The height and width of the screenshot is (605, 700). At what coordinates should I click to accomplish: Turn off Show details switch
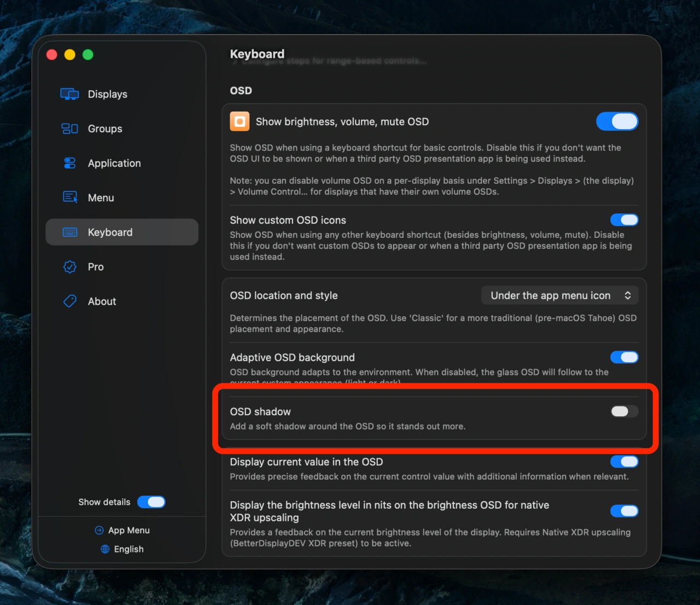pos(151,502)
